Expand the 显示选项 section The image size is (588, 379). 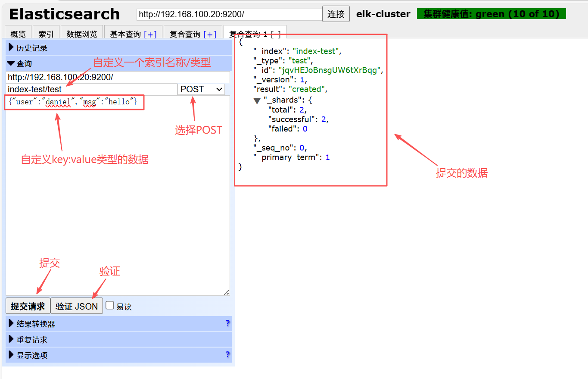click(118, 355)
